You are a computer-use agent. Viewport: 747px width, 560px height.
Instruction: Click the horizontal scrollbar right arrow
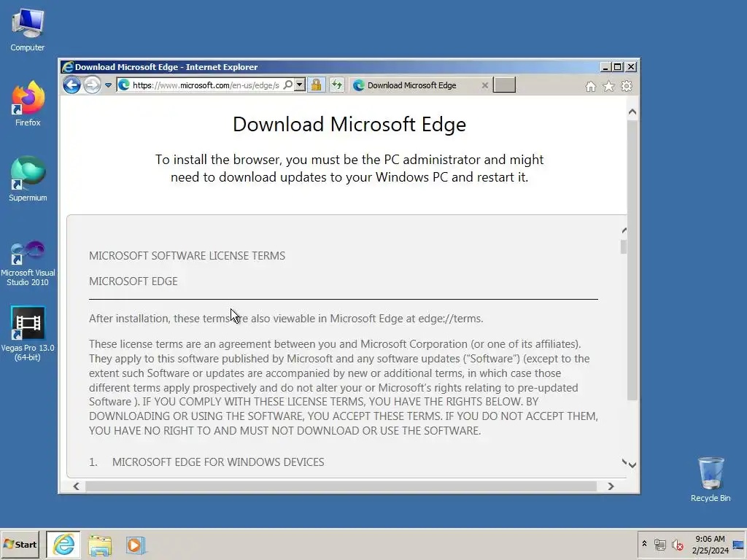(x=611, y=486)
